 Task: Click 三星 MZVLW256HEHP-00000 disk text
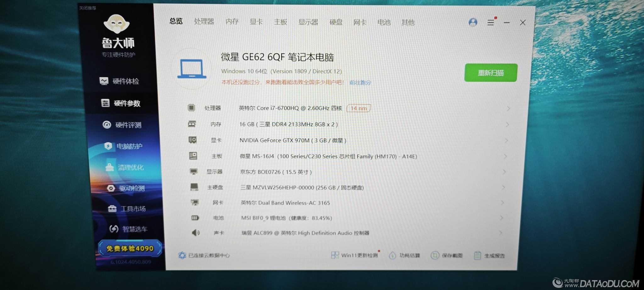302,187
